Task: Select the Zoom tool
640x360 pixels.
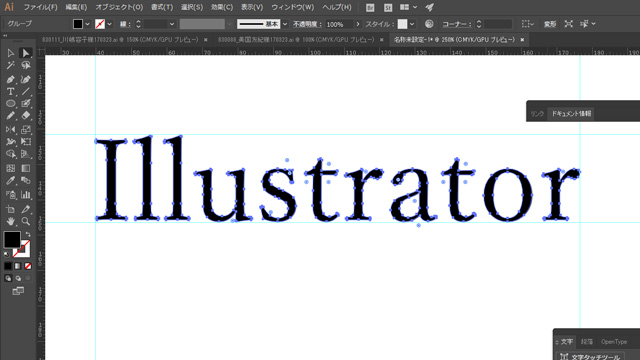Action: click(x=26, y=222)
